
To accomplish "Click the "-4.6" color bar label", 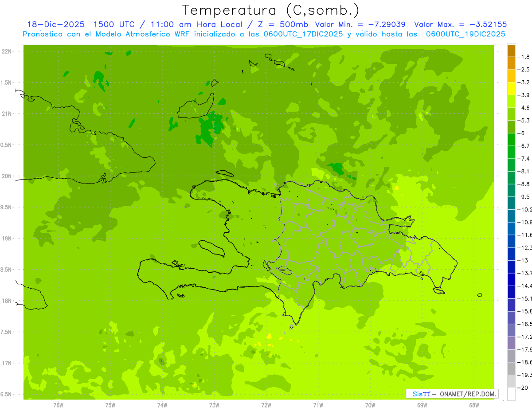I will (x=524, y=108).
